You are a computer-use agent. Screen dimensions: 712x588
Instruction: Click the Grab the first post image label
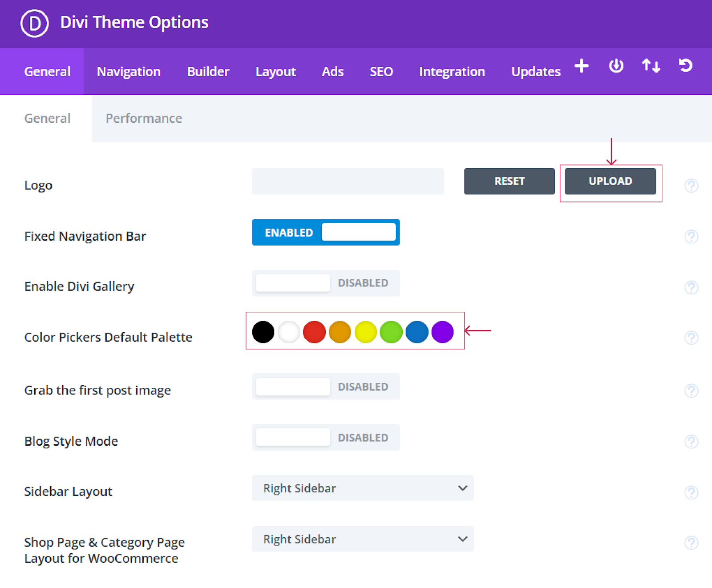pos(97,391)
